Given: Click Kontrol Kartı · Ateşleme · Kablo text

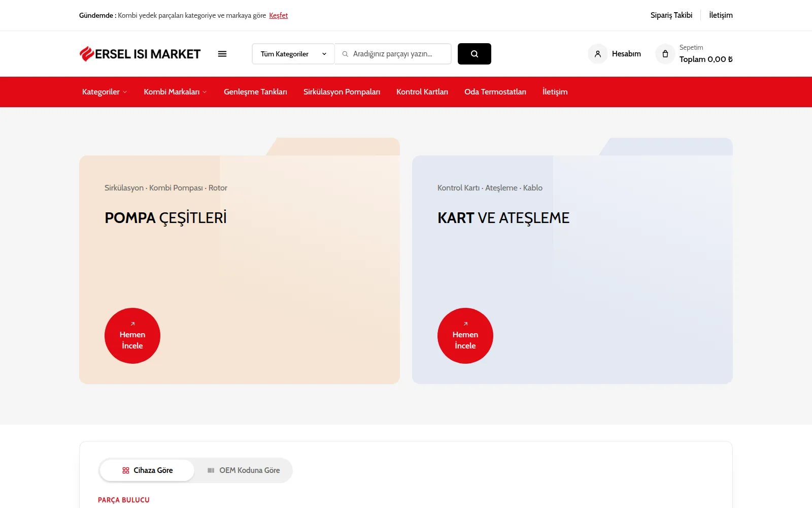Looking at the screenshot, I should point(490,188).
